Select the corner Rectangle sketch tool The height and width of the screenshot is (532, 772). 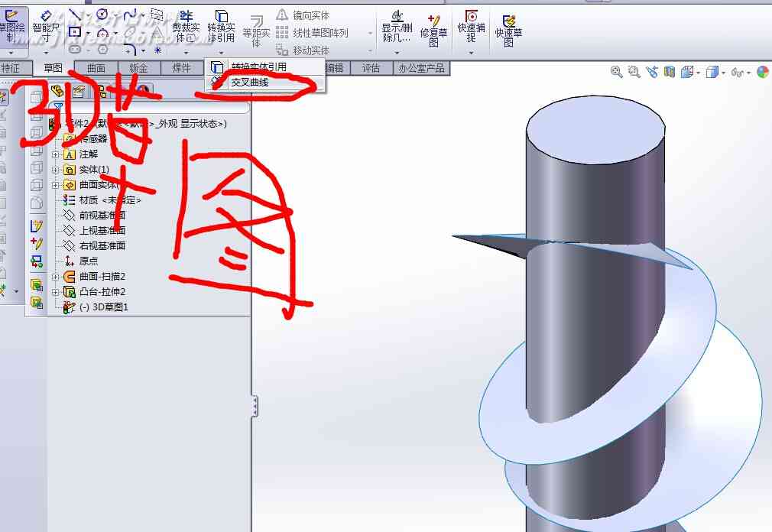pyautogui.click(x=75, y=32)
